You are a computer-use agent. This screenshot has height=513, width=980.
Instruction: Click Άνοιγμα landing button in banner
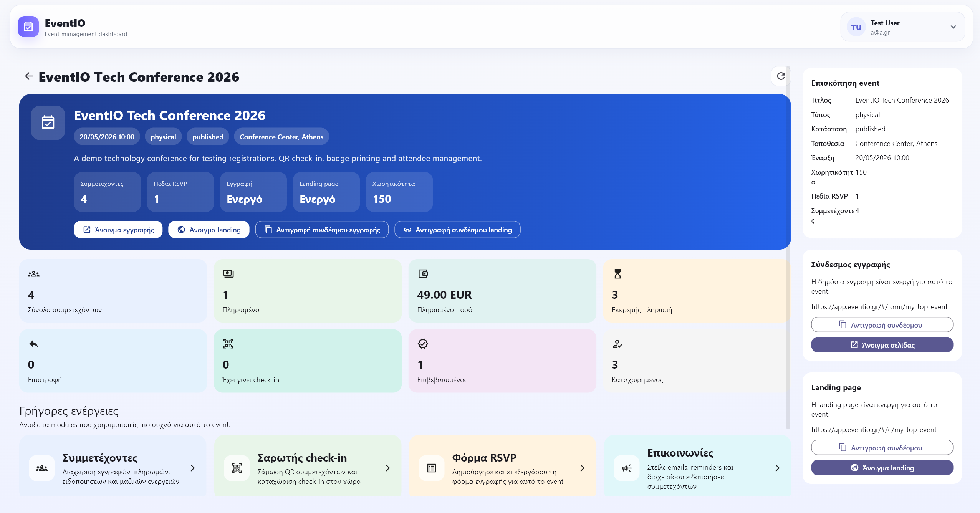coord(209,230)
